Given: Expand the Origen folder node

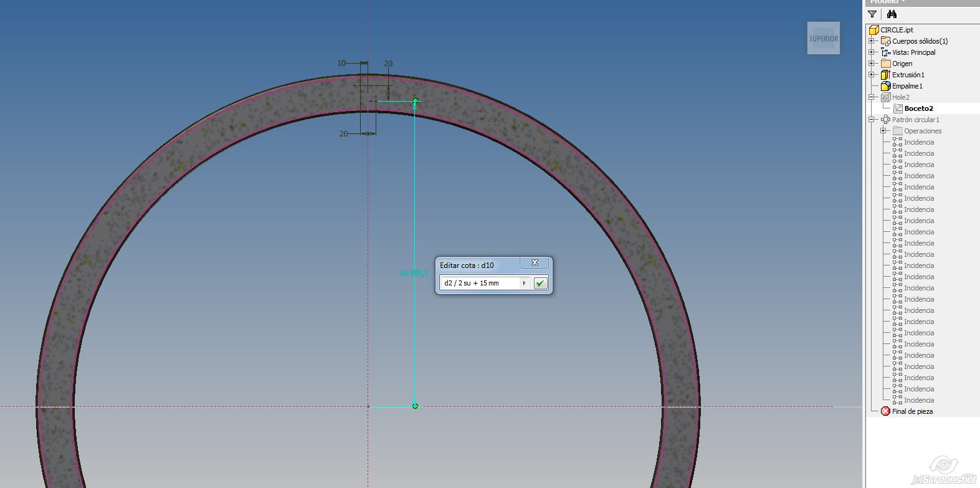Looking at the screenshot, I should [872, 64].
